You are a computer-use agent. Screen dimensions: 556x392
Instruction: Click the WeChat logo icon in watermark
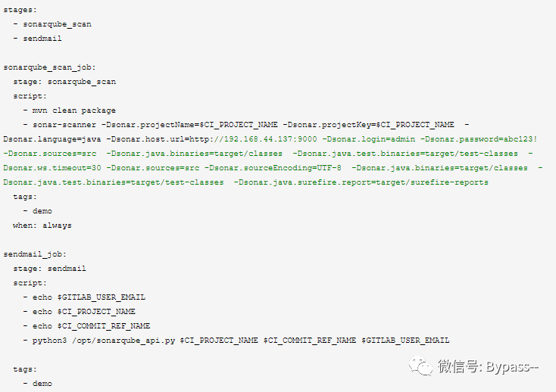pyautogui.click(x=420, y=366)
